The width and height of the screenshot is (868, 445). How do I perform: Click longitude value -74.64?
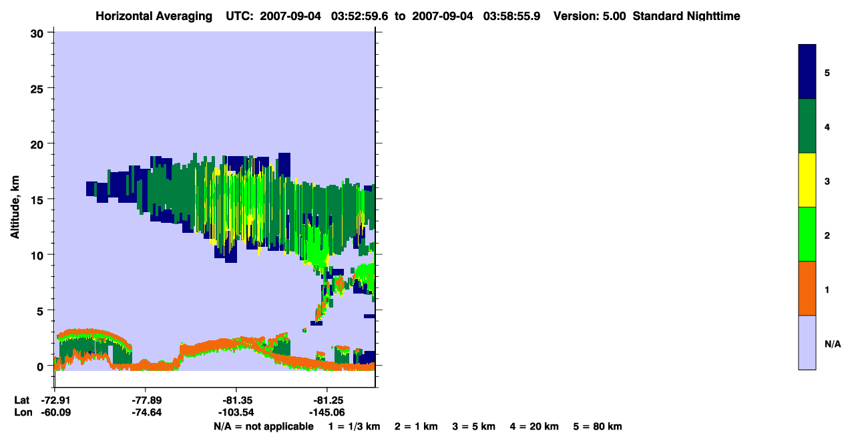pos(146,412)
